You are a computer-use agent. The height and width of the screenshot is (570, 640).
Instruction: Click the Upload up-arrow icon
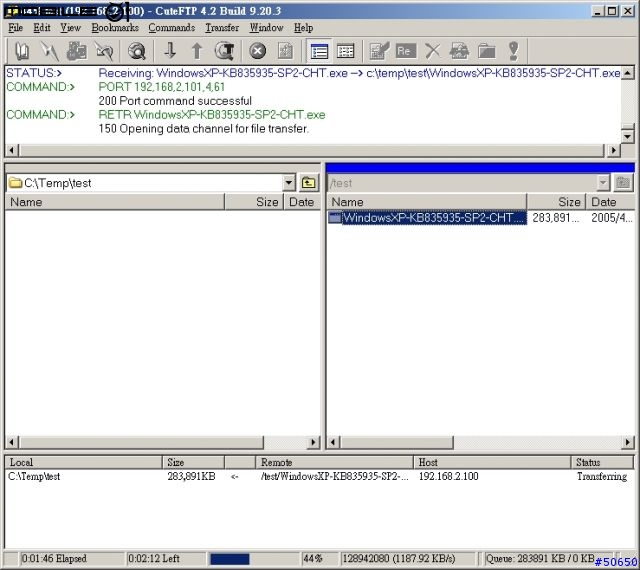[x=197, y=51]
